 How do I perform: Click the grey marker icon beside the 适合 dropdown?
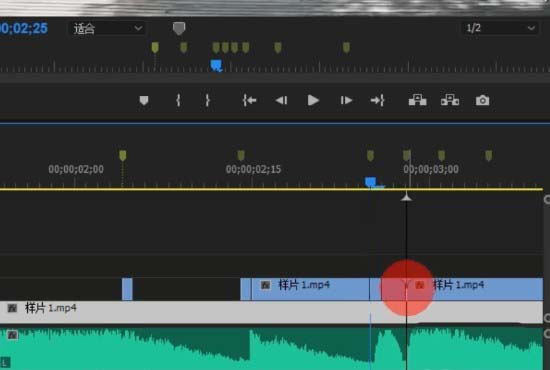coord(179,28)
